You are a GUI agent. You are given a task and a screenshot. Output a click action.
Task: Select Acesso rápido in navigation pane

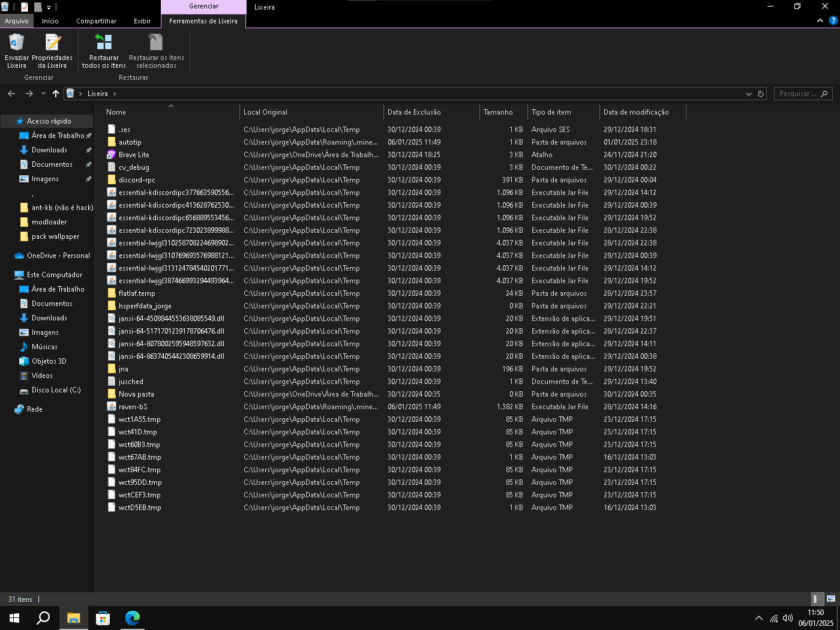[x=47, y=121]
